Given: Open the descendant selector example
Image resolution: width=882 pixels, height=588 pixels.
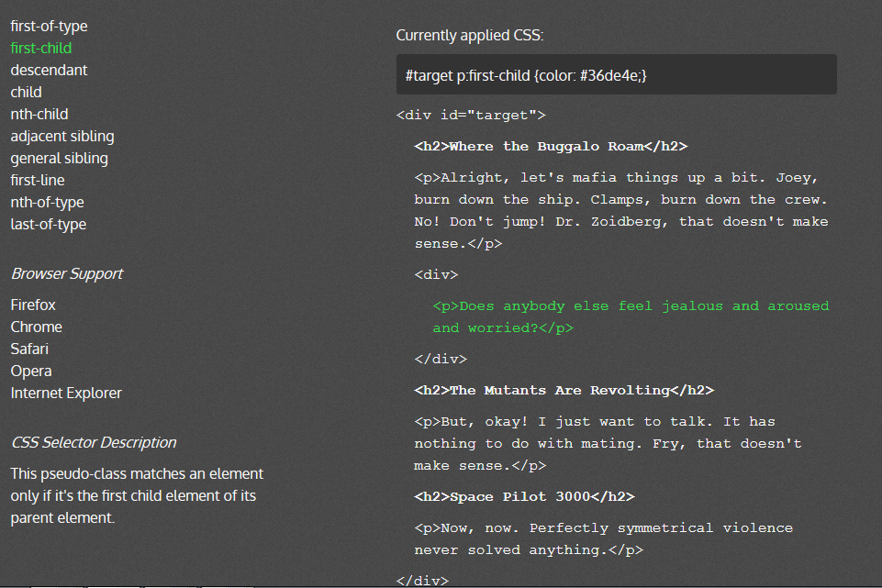Looking at the screenshot, I should pos(49,71).
